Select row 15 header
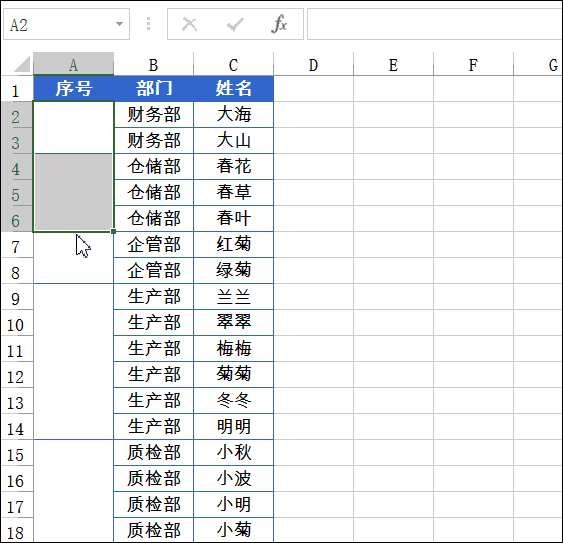The image size is (563, 543). pos(17,452)
